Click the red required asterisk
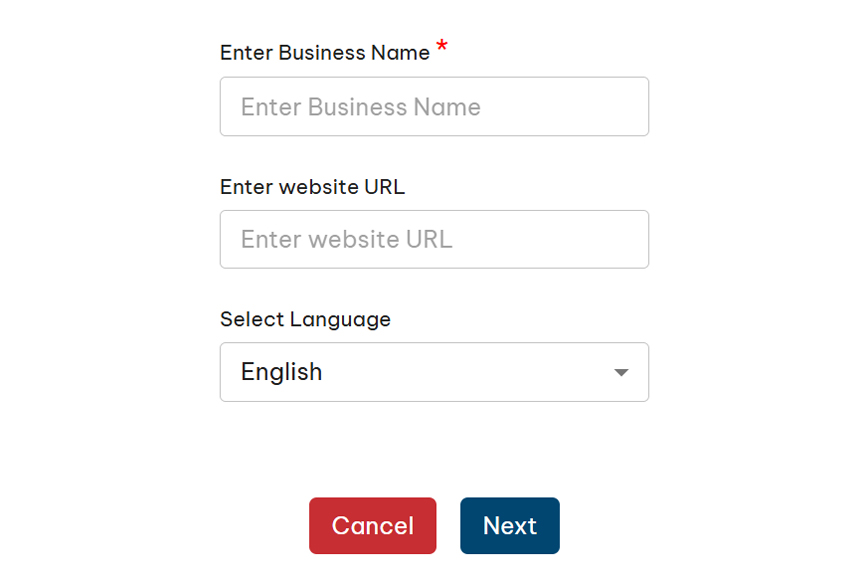Screen dimensions: 868x578 click(x=442, y=48)
